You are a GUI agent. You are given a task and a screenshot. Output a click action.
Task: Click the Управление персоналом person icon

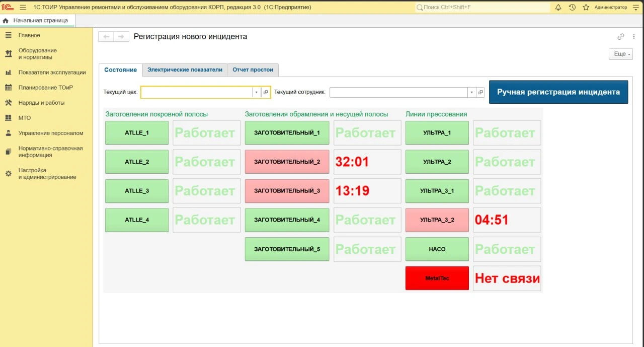coord(8,133)
